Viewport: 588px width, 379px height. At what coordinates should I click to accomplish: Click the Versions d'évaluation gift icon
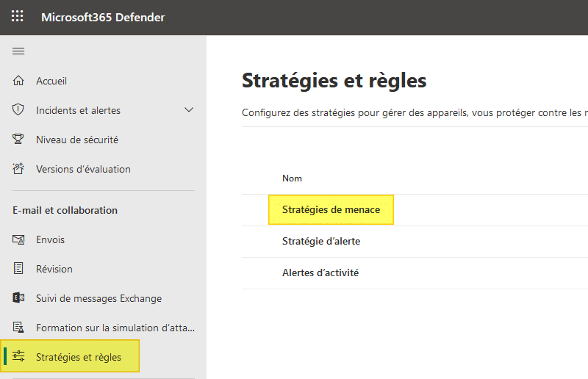[x=19, y=169]
